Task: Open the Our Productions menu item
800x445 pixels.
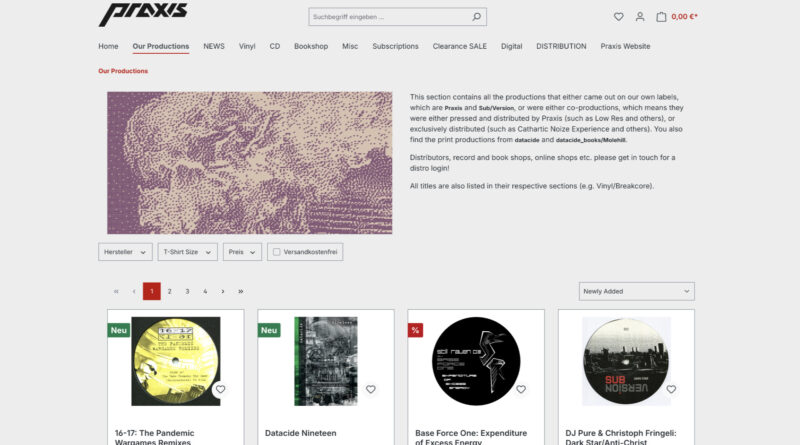Action: 161,46
